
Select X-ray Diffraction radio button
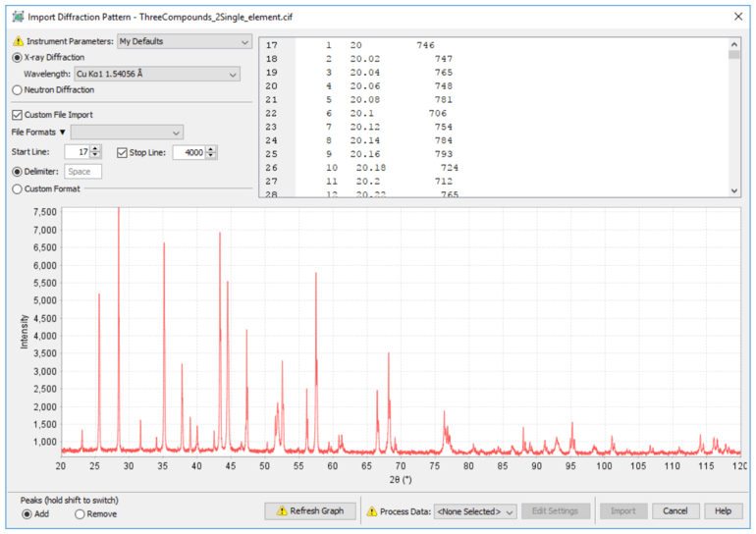(17, 58)
